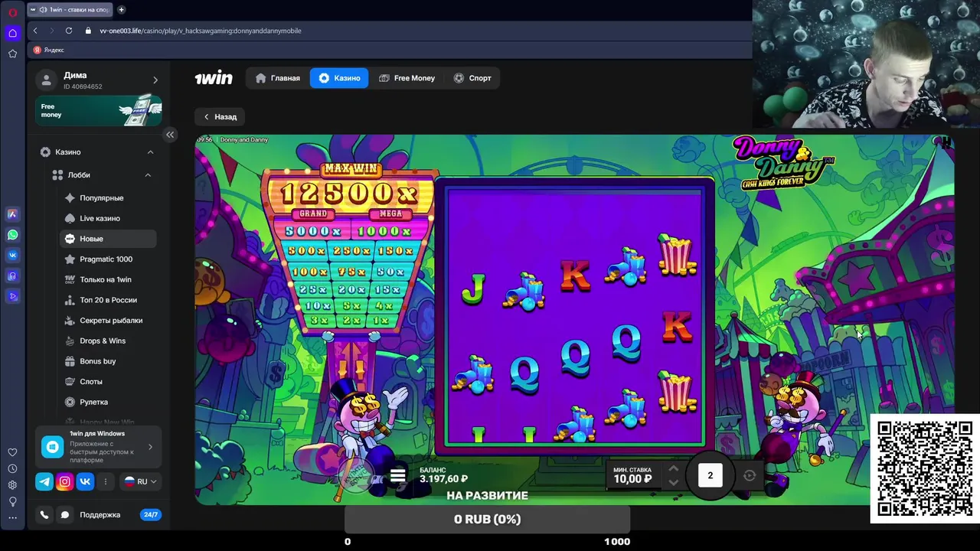Open Opera tips lightbulb icon
980x551 pixels.
pyautogui.click(x=12, y=502)
